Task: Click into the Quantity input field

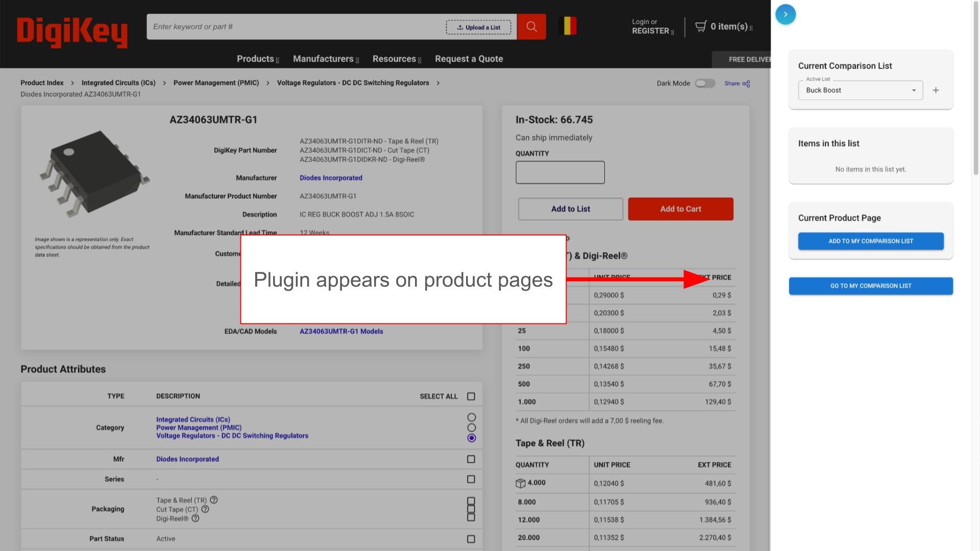Action: pos(560,172)
